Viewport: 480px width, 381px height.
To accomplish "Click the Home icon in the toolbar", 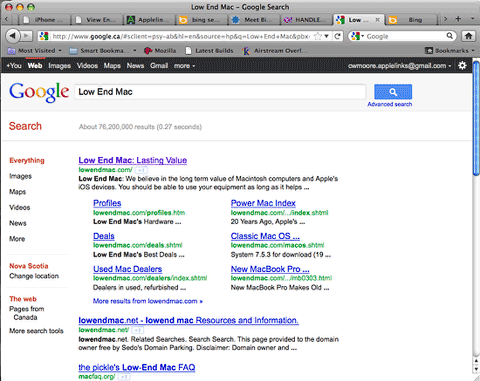I will pos(468,36).
